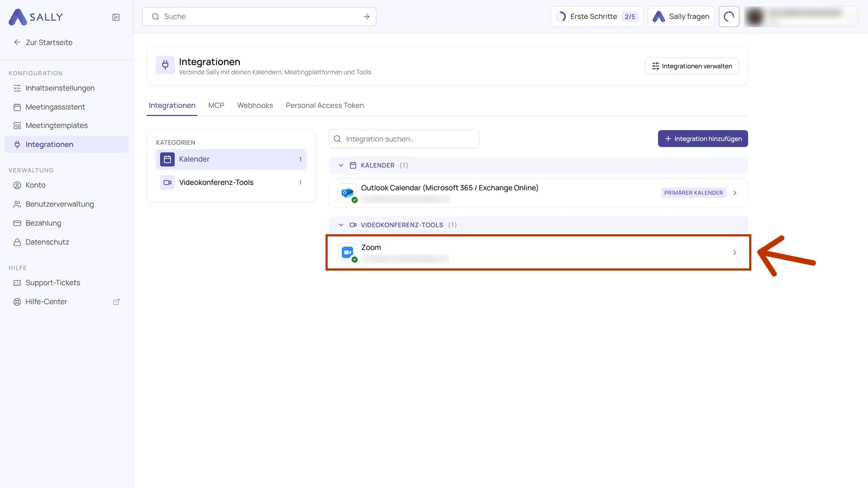Open Zoom integration details chevron
The height and width of the screenshot is (488, 868).
(x=735, y=253)
